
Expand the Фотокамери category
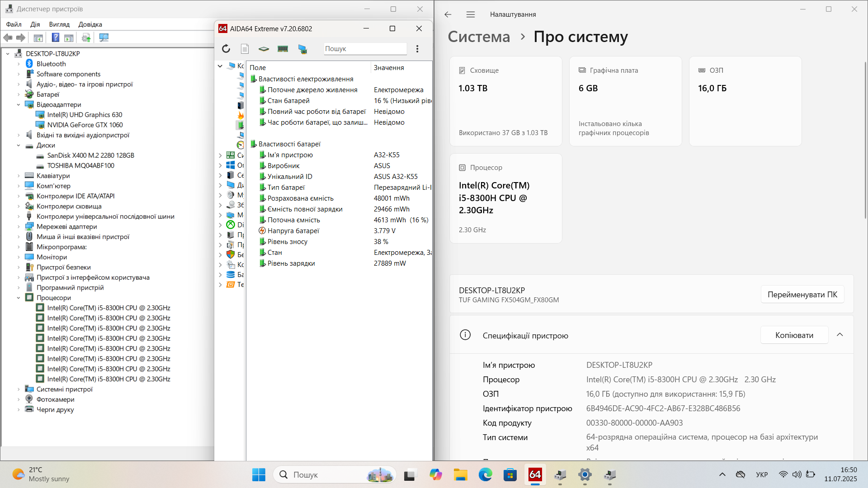point(19,399)
